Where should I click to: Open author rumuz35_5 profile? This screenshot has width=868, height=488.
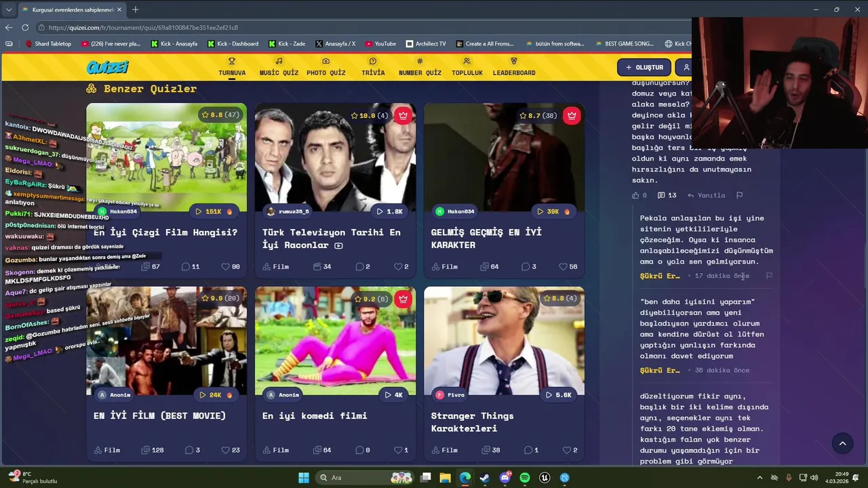(x=288, y=211)
